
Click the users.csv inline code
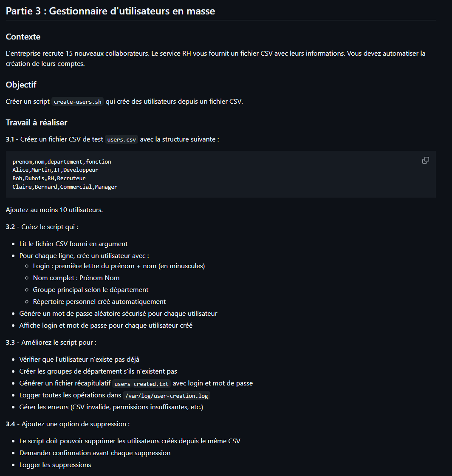tap(121, 139)
